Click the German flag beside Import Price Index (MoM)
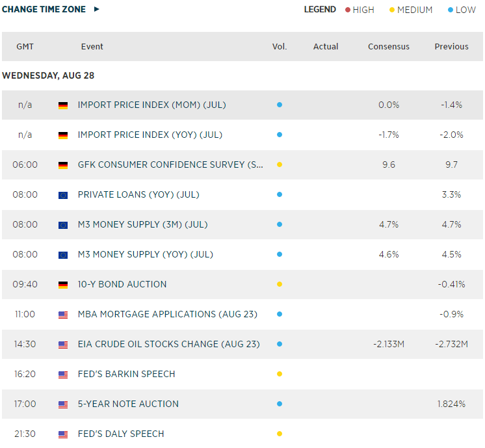This screenshot has width=485, height=448. tap(63, 105)
